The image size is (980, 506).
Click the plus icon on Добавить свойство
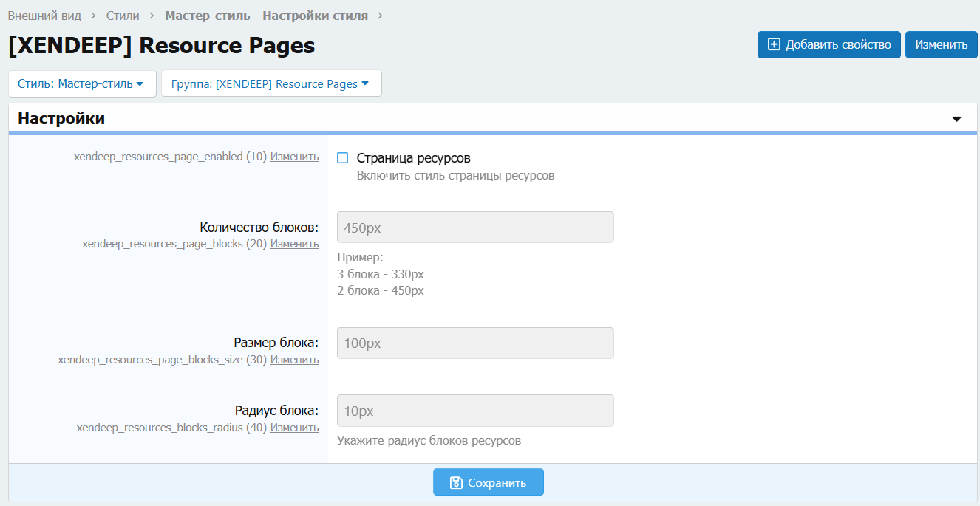pyautogui.click(x=774, y=44)
